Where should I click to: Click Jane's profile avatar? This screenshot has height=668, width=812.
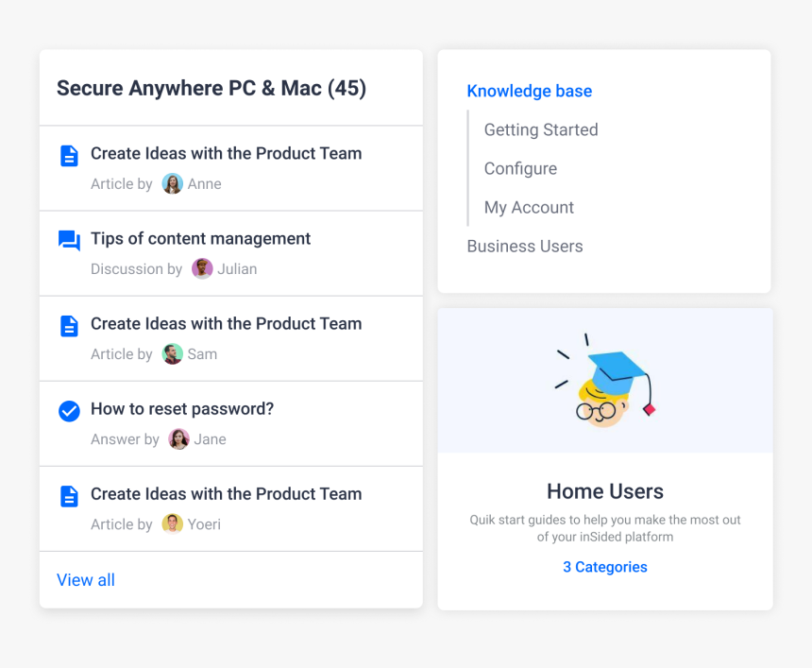tap(178, 439)
